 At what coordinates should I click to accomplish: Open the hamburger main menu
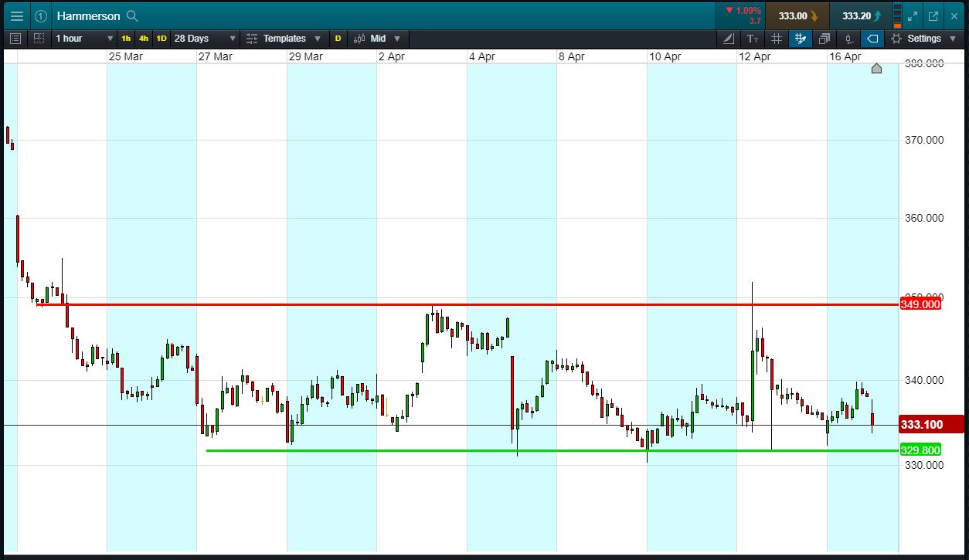coord(16,15)
